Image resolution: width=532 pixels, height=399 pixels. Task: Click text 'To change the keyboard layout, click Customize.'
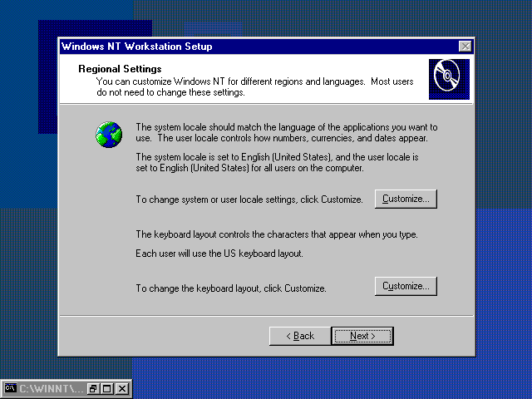tap(231, 288)
